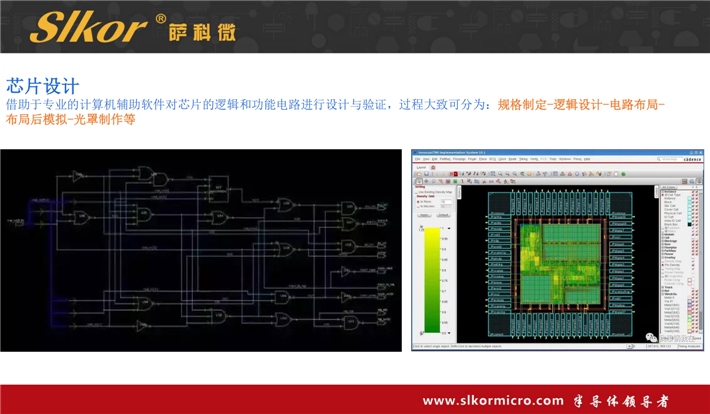Viewport: 710px width, 414px height.
Task: Select the In Microns radio button
Action: point(418,207)
